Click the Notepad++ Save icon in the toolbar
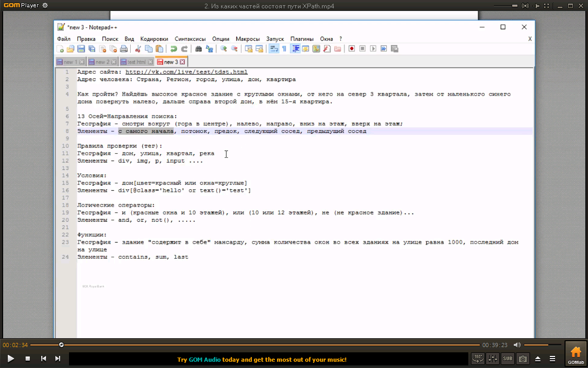This screenshot has height=368, width=588. [x=81, y=49]
